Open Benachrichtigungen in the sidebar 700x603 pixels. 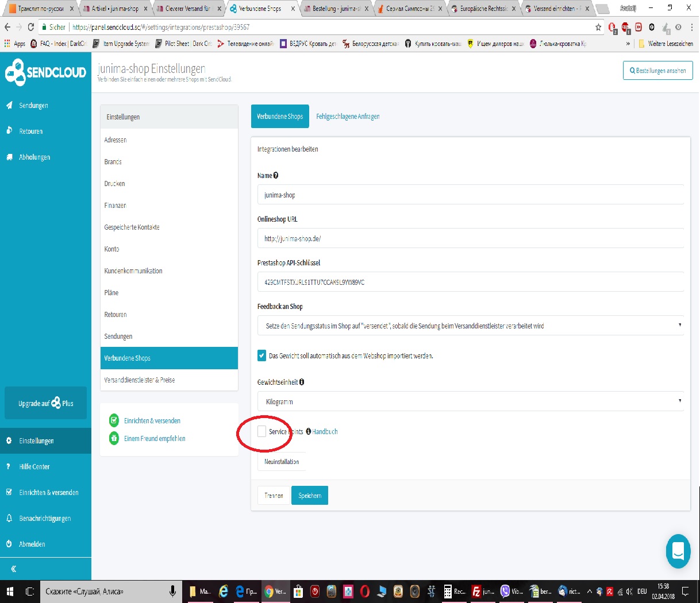point(45,519)
